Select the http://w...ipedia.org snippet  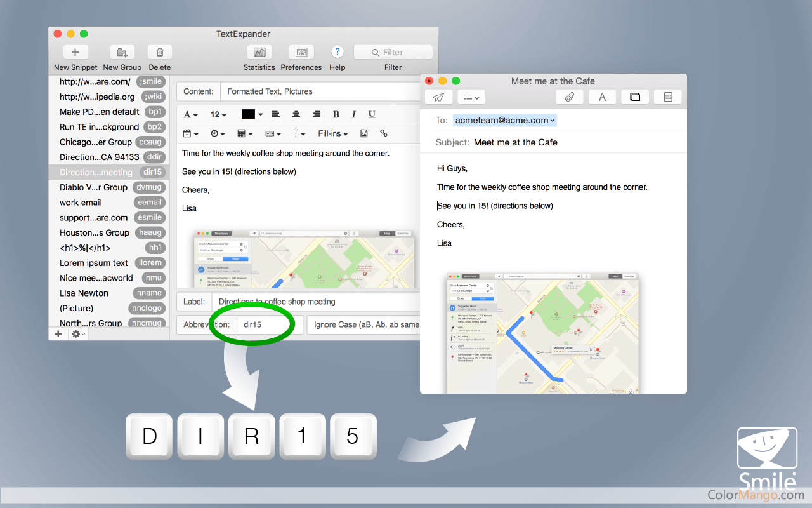click(108, 97)
